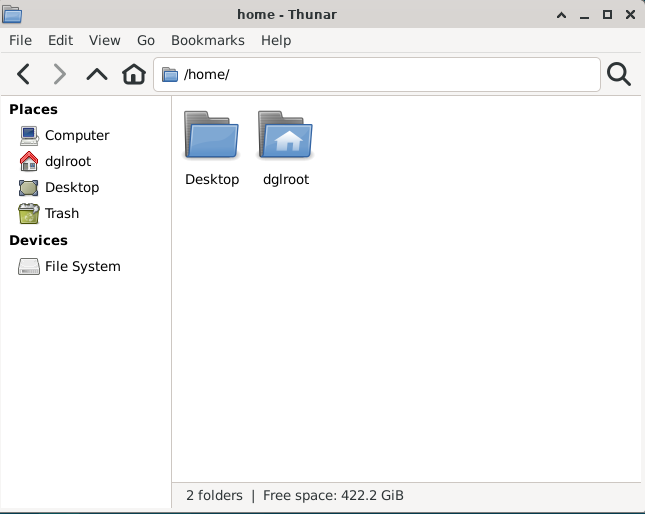Viewport: 645px width, 514px height.
Task: Select the dglroot home folder icon
Action: (285, 134)
